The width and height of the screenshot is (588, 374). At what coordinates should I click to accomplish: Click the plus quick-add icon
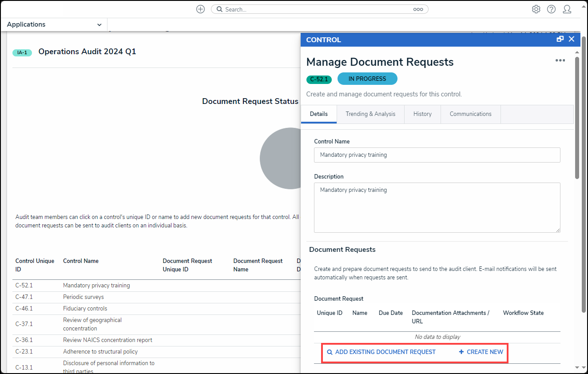(x=200, y=9)
